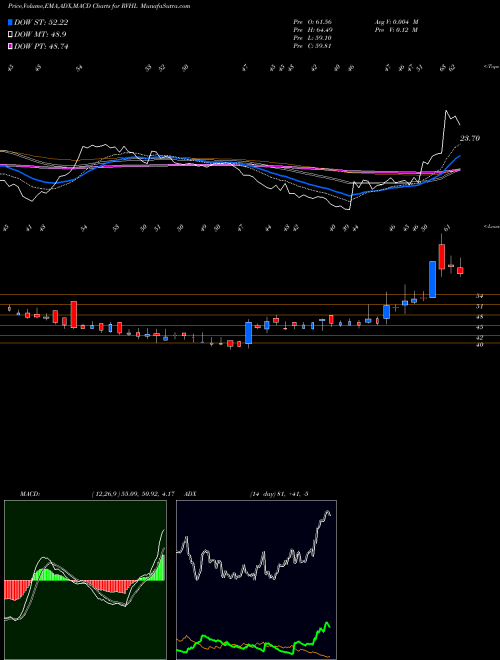Select the 'DOW MT: 48.9' legend text
Image resolution: width=500 pixels, height=660 pixels.
click(x=40, y=35)
